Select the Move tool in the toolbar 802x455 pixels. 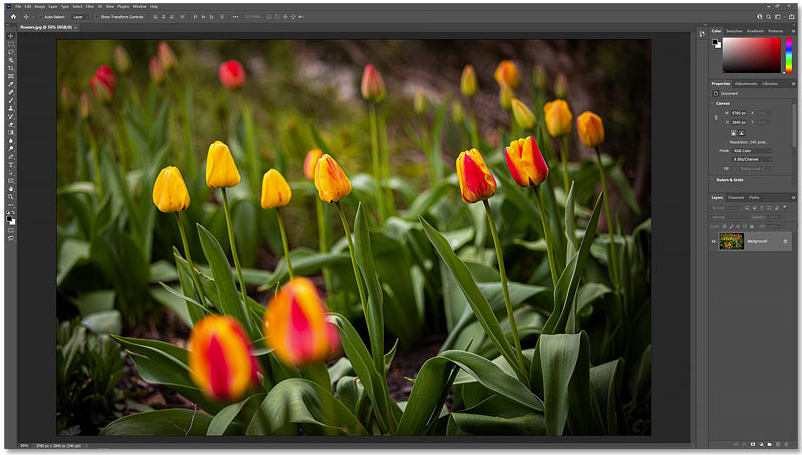[11, 37]
